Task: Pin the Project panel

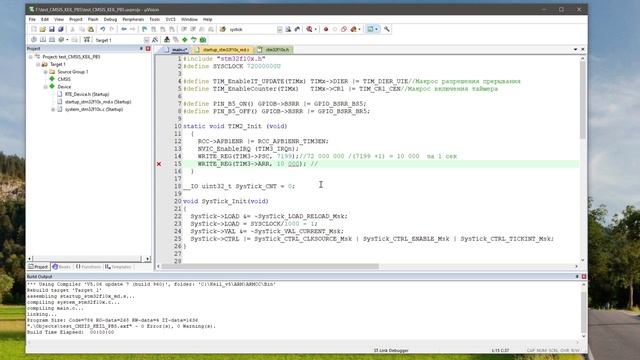Action: pyautogui.click(x=141, y=49)
